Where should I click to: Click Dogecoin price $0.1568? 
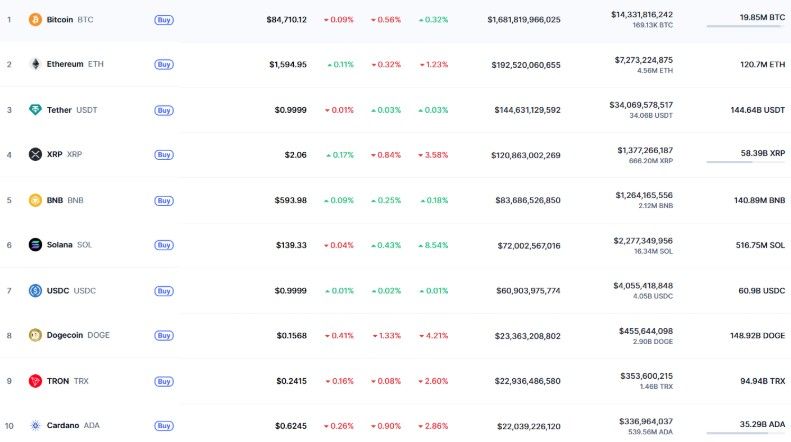coord(292,336)
